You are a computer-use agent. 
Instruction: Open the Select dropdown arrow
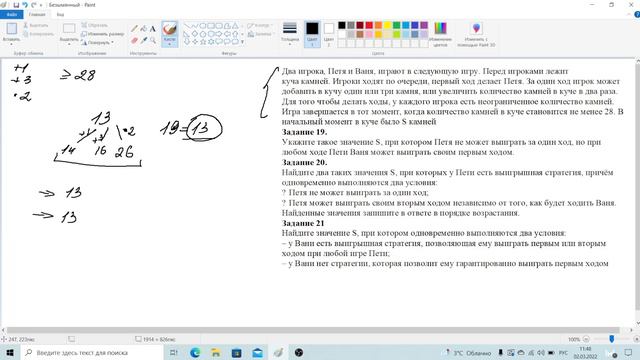coord(69,44)
